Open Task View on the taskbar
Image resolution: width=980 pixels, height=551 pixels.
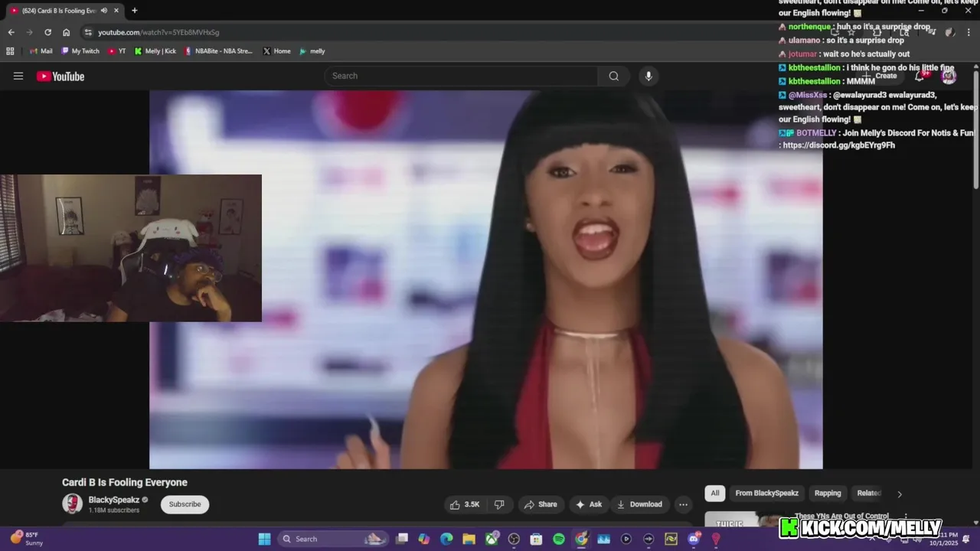pos(402,539)
